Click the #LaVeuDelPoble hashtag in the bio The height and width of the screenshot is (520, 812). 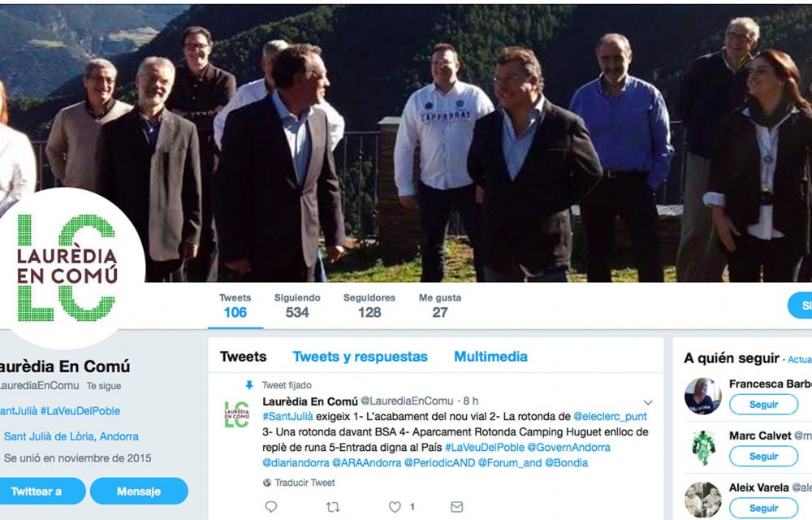[80, 410]
